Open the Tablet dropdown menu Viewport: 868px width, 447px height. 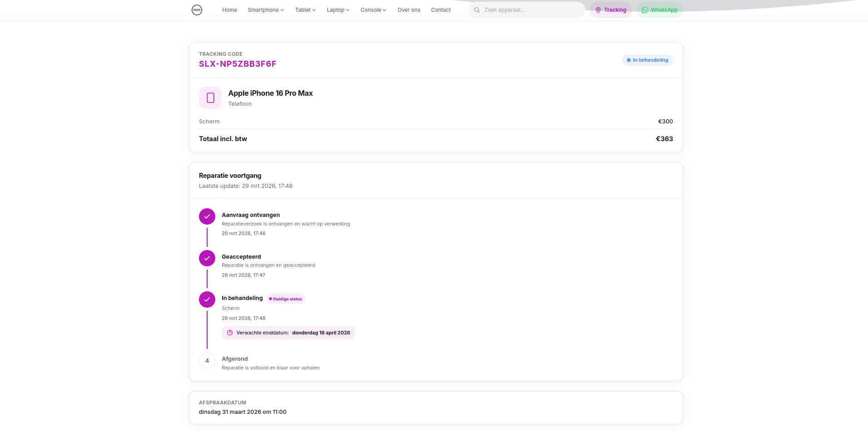(305, 10)
